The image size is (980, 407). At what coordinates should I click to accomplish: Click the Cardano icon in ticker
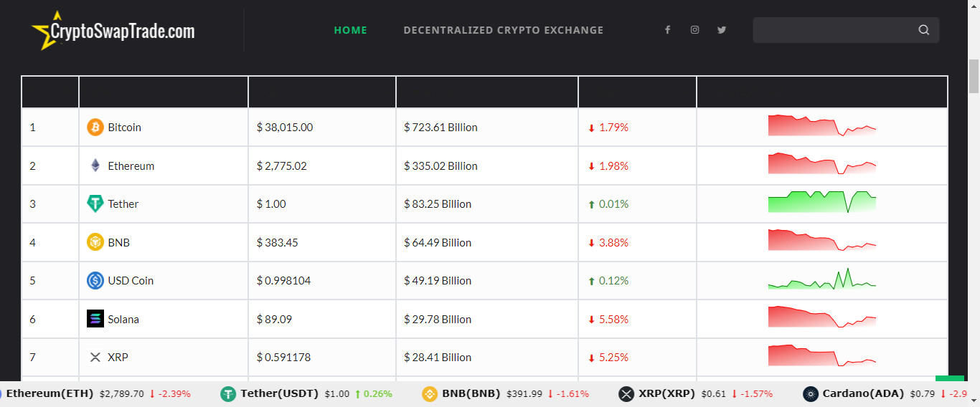pyautogui.click(x=811, y=393)
